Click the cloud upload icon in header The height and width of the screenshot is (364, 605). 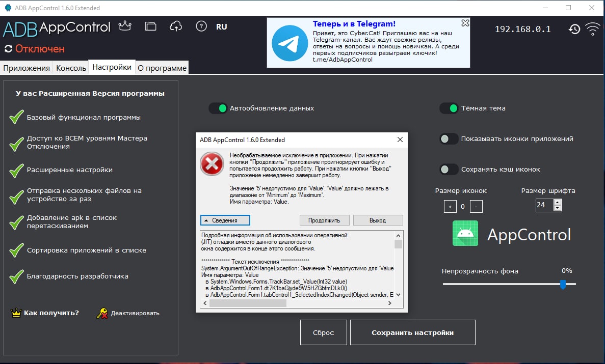pyautogui.click(x=176, y=26)
